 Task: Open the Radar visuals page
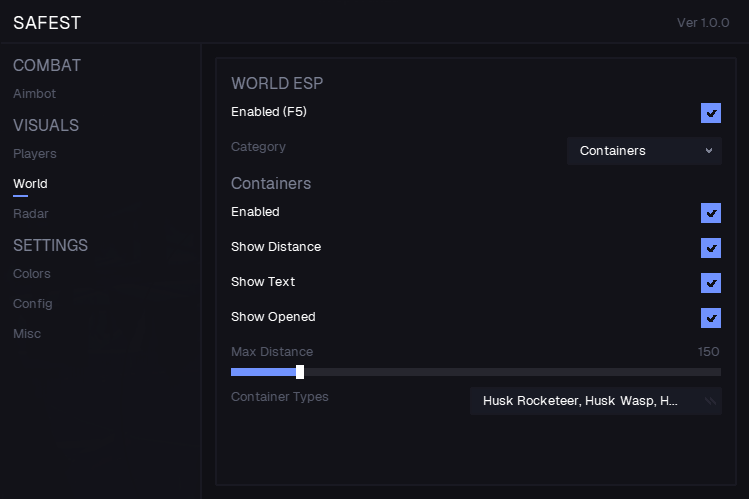[x=30, y=214]
